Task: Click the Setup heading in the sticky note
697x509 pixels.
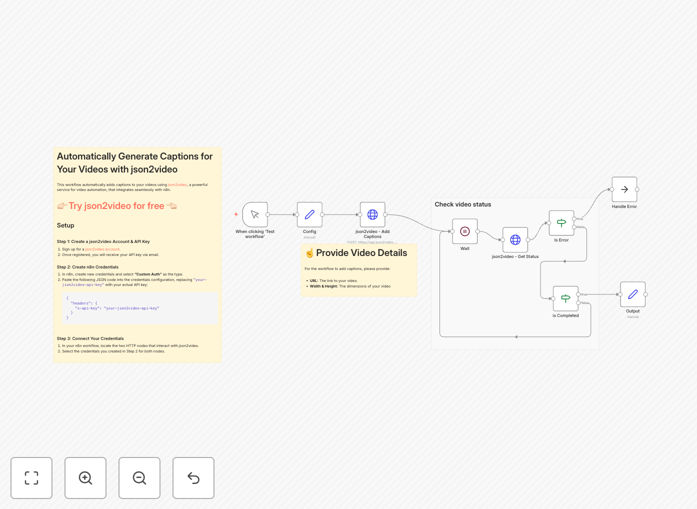Action: pos(65,225)
